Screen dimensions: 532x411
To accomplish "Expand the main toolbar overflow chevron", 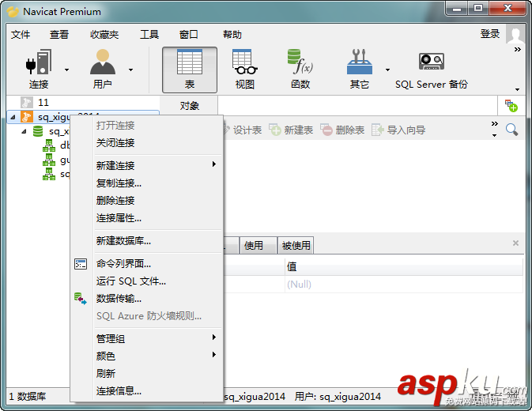I will coord(518,50).
